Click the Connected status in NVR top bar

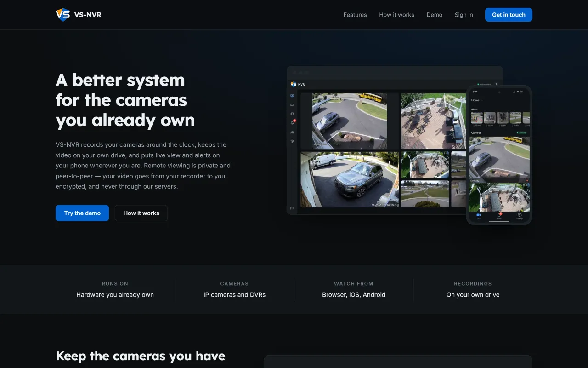click(484, 84)
